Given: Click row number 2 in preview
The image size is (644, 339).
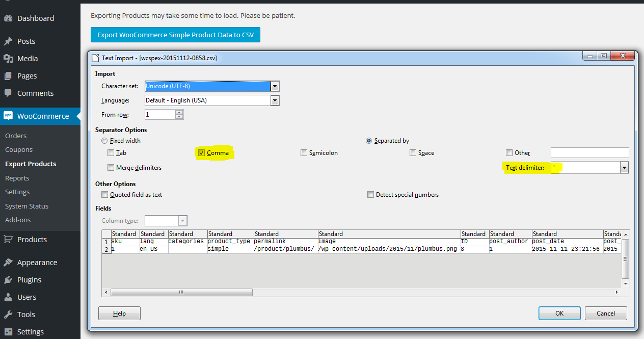Looking at the screenshot, I should coord(106,249).
